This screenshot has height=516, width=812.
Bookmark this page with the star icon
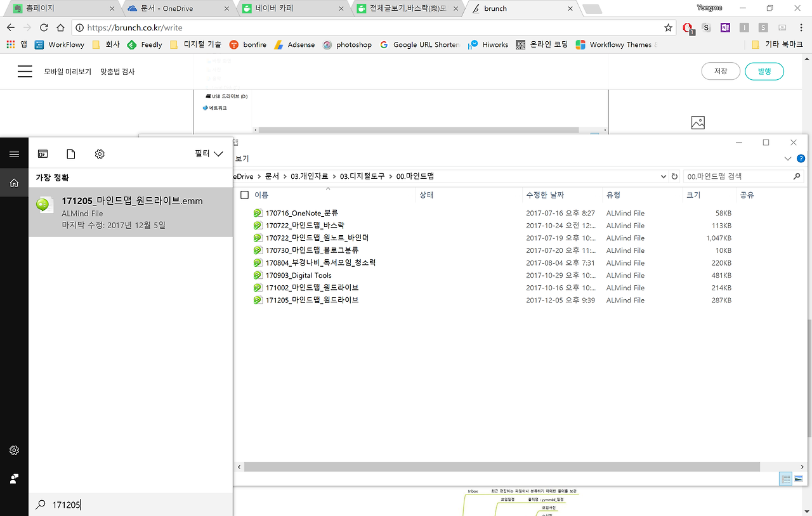[668, 28]
